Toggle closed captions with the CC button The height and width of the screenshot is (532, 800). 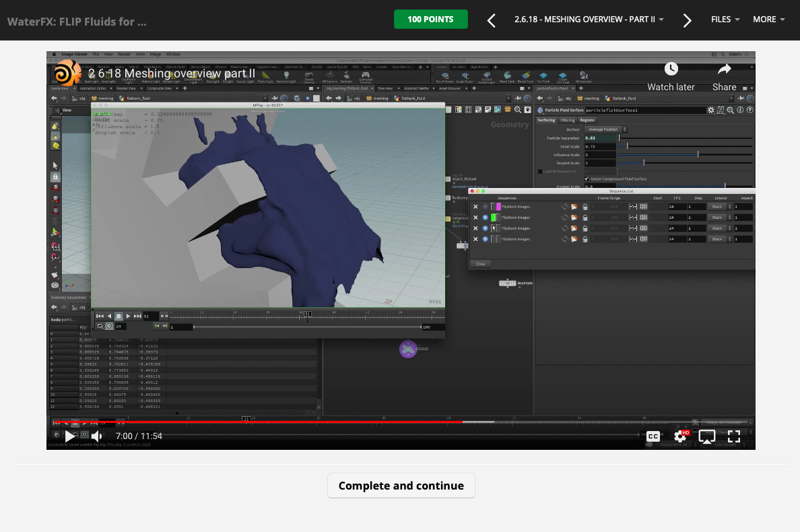653,436
